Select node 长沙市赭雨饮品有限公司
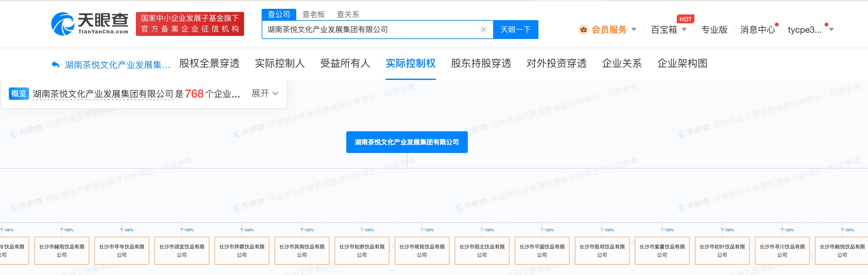 click(62, 250)
